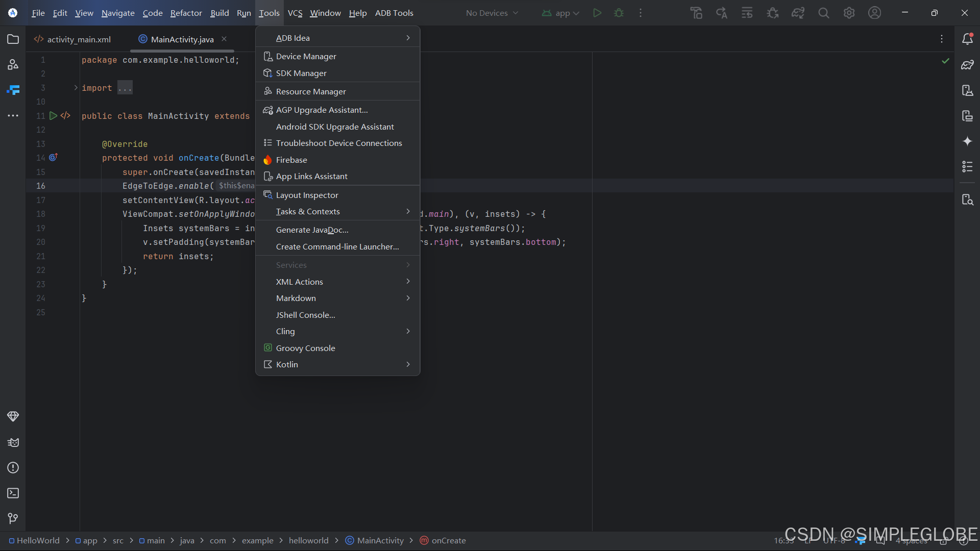Viewport: 980px width, 551px height.
Task: Click the Gemini sparkle icon
Action: (x=967, y=141)
